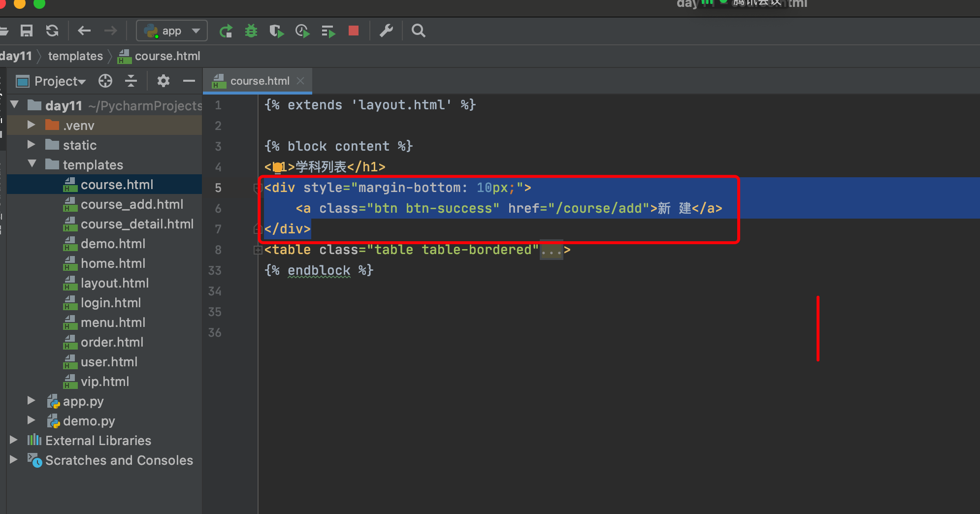Click the Concurrency diagram run icon
The height and width of the screenshot is (514, 980).
tap(328, 32)
